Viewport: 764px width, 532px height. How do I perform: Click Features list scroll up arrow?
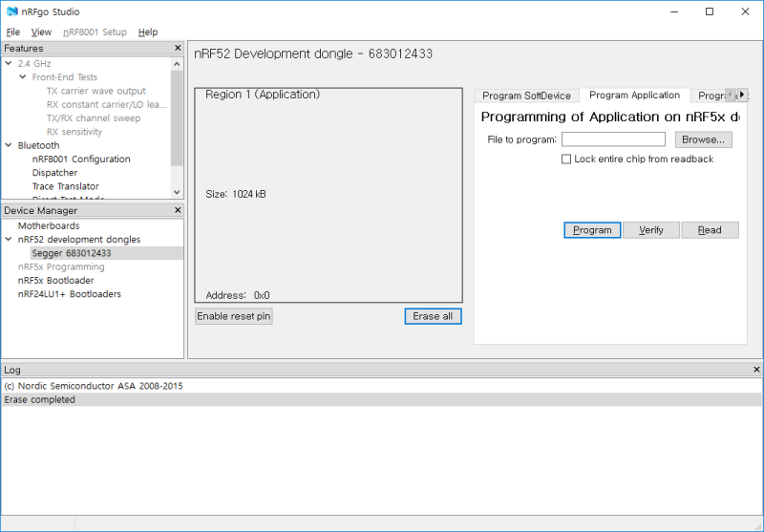pos(177,64)
